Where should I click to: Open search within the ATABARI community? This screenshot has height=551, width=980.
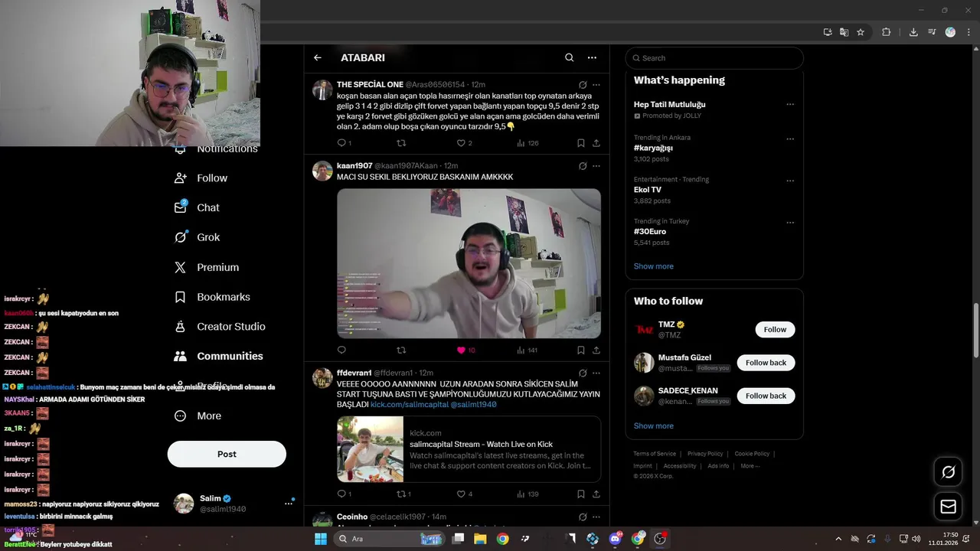569,57
